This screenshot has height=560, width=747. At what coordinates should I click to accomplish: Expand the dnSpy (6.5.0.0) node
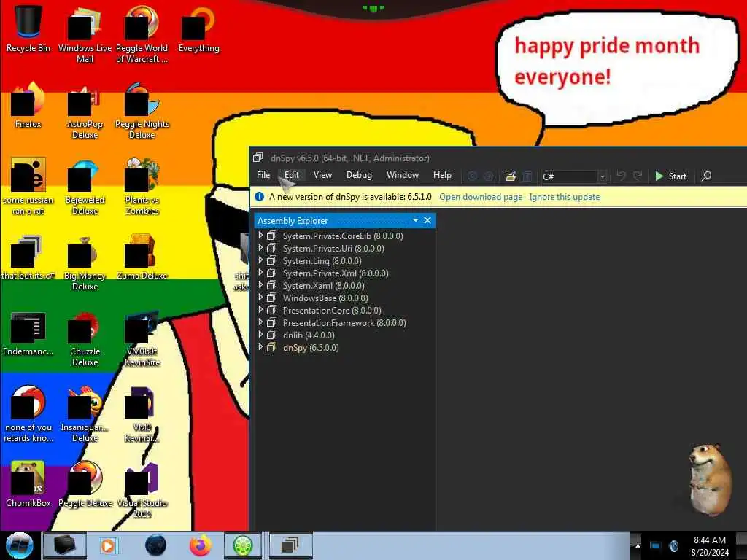260,346
